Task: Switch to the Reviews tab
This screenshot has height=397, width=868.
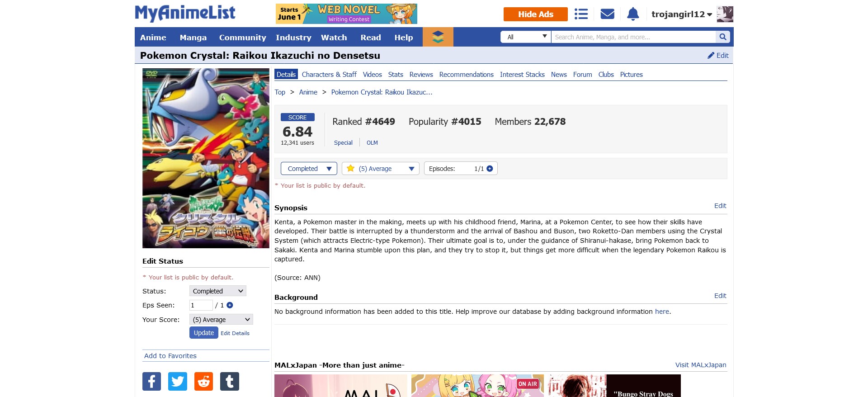Action: 421,75
